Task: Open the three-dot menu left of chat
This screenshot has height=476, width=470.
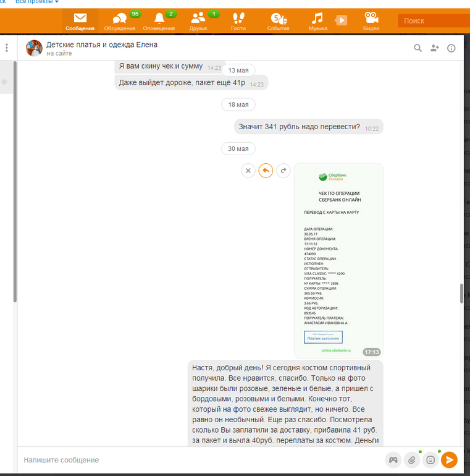Action: point(7,48)
